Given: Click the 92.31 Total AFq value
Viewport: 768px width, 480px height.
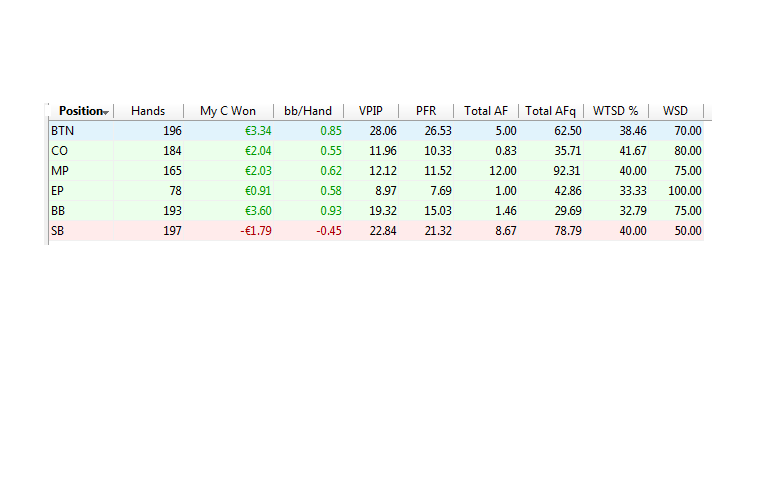Looking at the screenshot, I should click(568, 171).
